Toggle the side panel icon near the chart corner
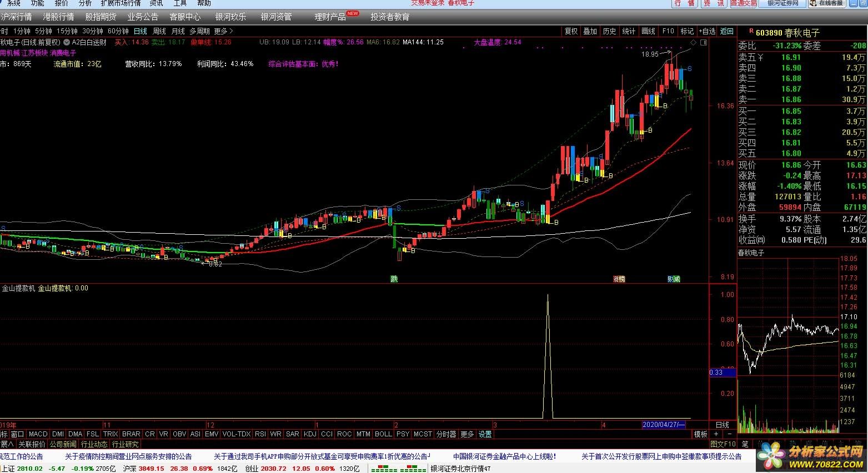The height and width of the screenshot is (473, 868). pyautogui.click(x=704, y=42)
